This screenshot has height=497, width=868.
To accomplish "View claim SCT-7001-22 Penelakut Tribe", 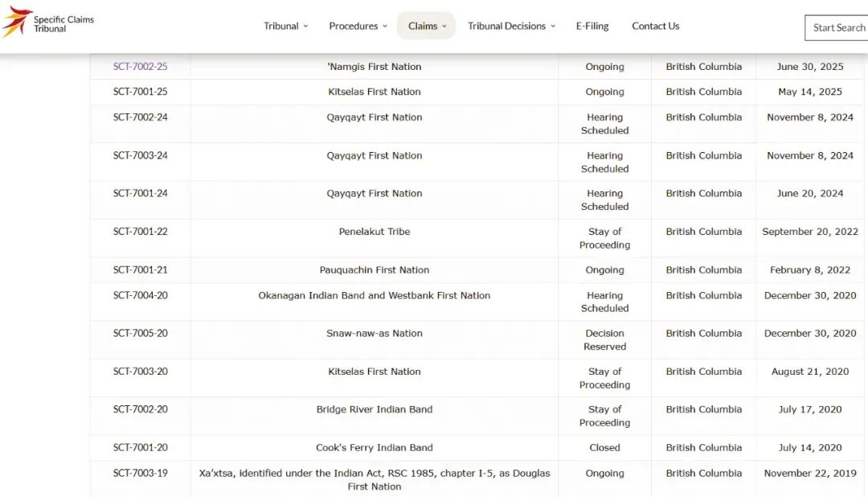I will pos(141,232).
